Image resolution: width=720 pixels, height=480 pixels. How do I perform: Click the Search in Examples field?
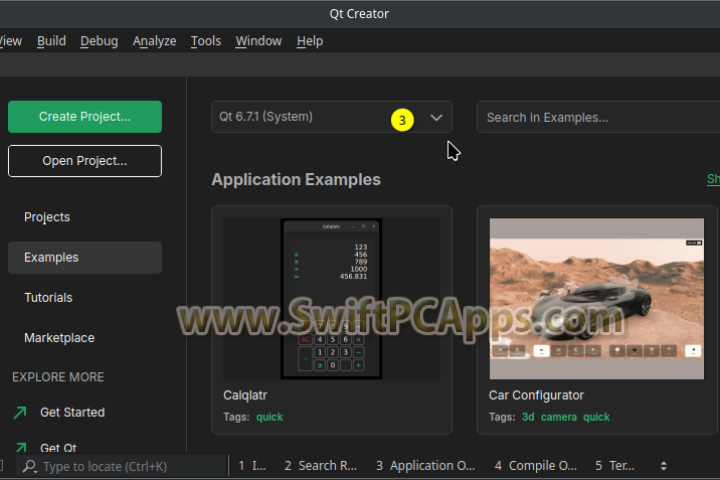[x=598, y=117]
